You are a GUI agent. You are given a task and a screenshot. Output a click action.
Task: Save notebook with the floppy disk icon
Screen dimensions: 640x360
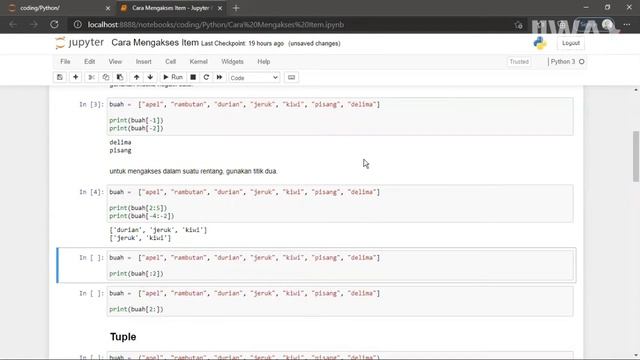(x=60, y=77)
